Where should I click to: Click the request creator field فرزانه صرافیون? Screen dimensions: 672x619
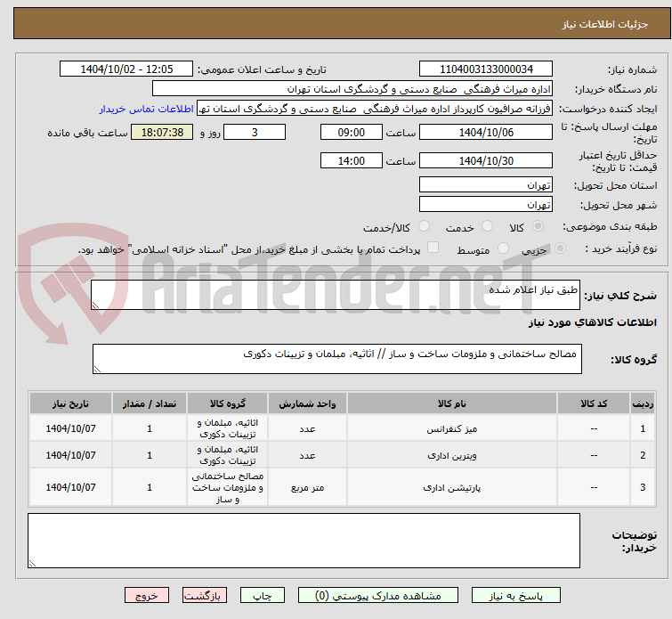375,109
